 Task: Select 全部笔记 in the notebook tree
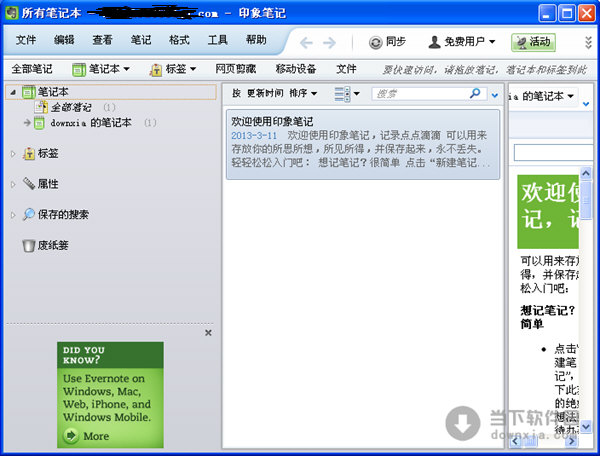point(71,107)
